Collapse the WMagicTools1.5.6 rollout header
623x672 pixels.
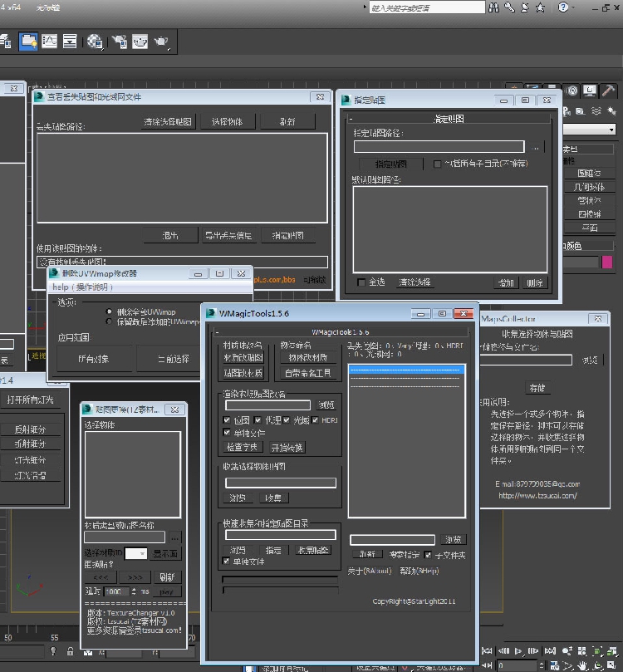pyautogui.click(x=341, y=331)
